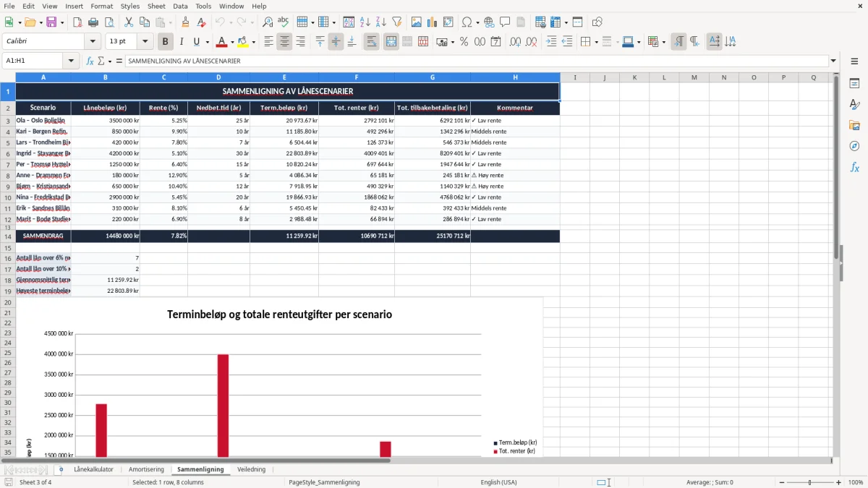
Task: Expand the Name Box dropdown
Action: (x=72, y=61)
